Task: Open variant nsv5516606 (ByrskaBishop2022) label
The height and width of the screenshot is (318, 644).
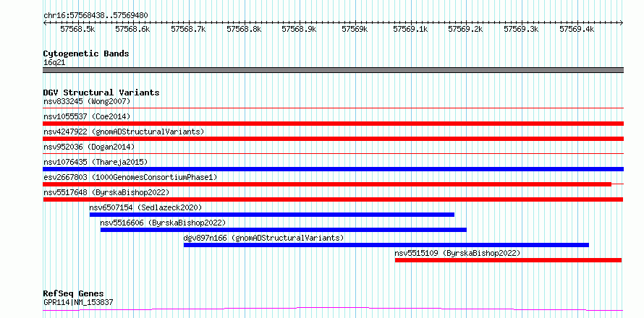Action: (163, 223)
